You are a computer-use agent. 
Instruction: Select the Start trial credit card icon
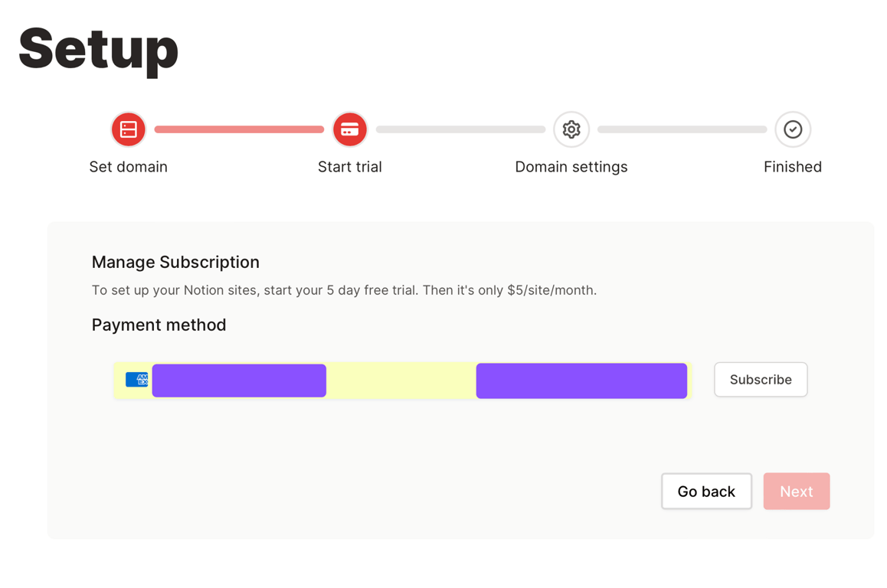coord(349,129)
